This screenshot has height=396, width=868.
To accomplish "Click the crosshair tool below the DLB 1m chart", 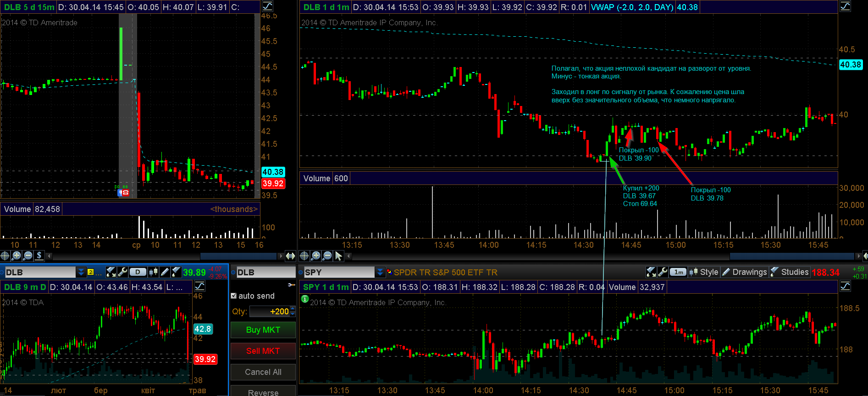I will (x=304, y=256).
